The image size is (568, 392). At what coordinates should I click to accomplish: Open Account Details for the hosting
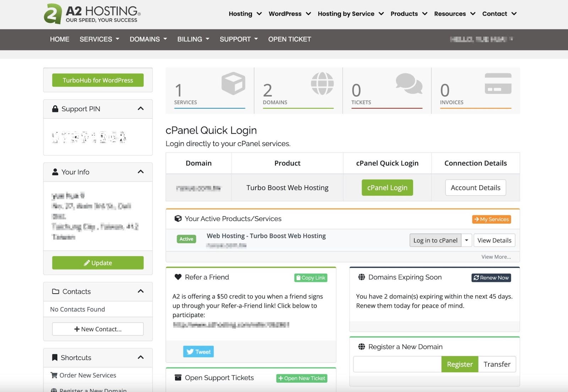[x=476, y=187]
